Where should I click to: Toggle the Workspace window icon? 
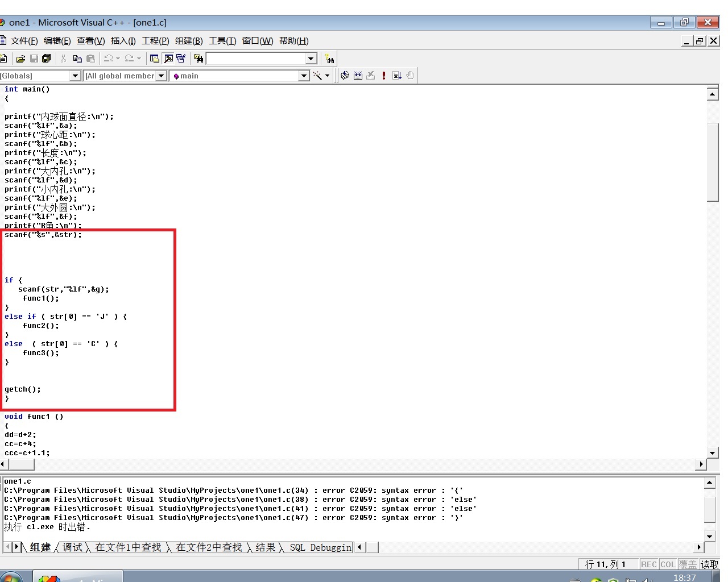tap(154, 59)
